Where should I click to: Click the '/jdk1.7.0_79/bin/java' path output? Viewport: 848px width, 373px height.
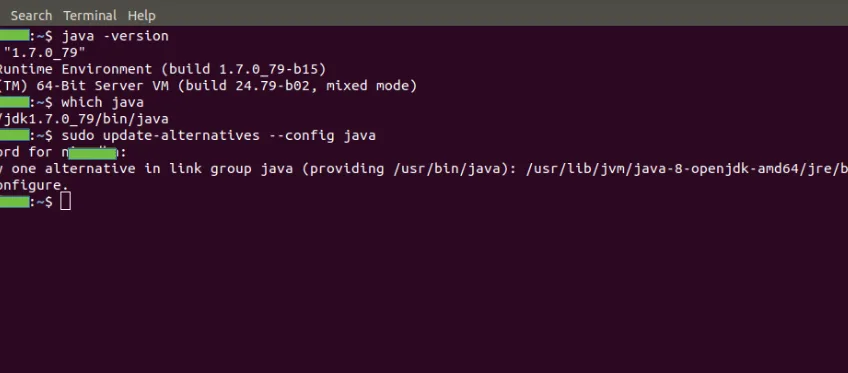pyautogui.click(x=84, y=119)
